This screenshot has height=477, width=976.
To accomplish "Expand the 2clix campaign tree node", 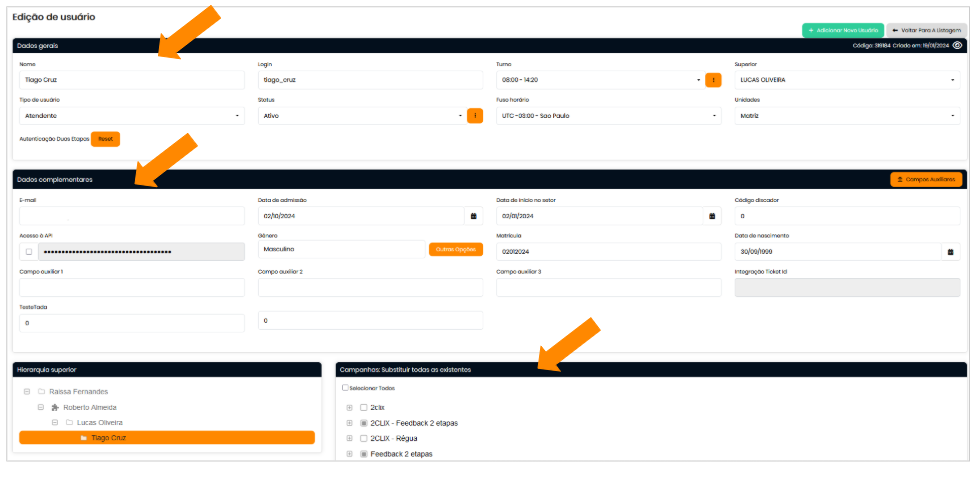I will point(349,408).
